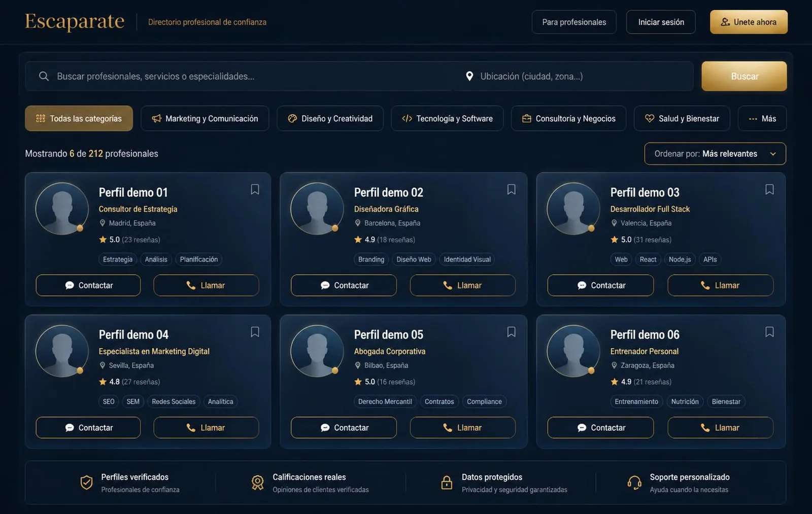This screenshot has height=514, width=812.
Task: Select Tecnología y Software category
Action: pyautogui.click(x=447, y=118)
